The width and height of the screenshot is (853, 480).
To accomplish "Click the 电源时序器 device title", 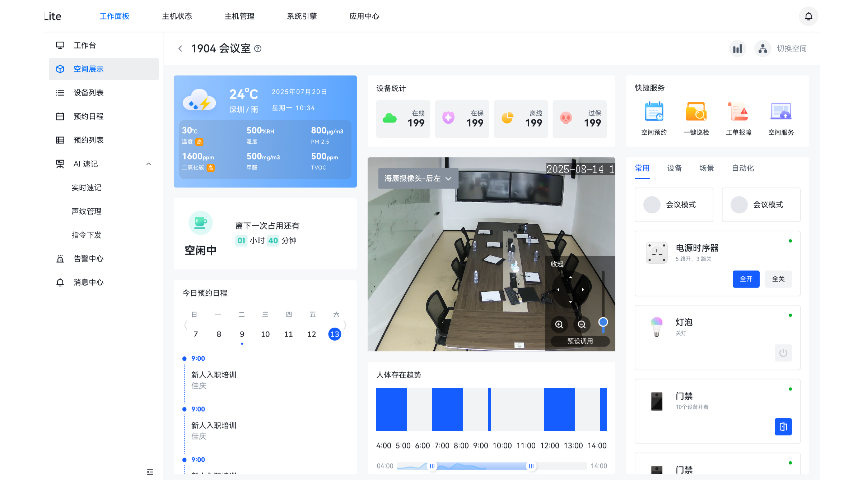I will point(697,248).
